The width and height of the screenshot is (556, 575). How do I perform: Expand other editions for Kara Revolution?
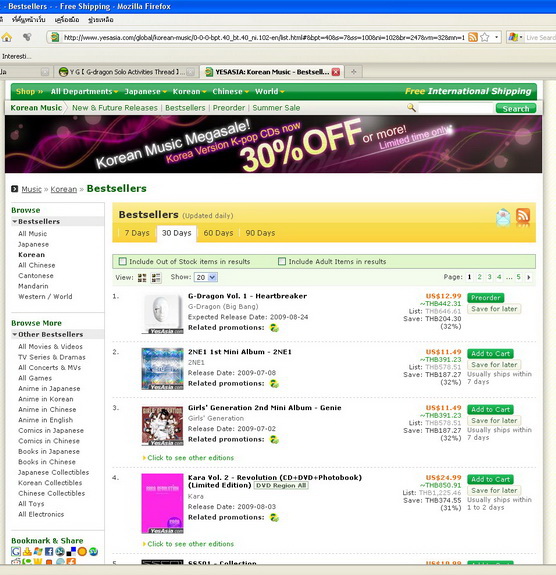coord(189,544)
